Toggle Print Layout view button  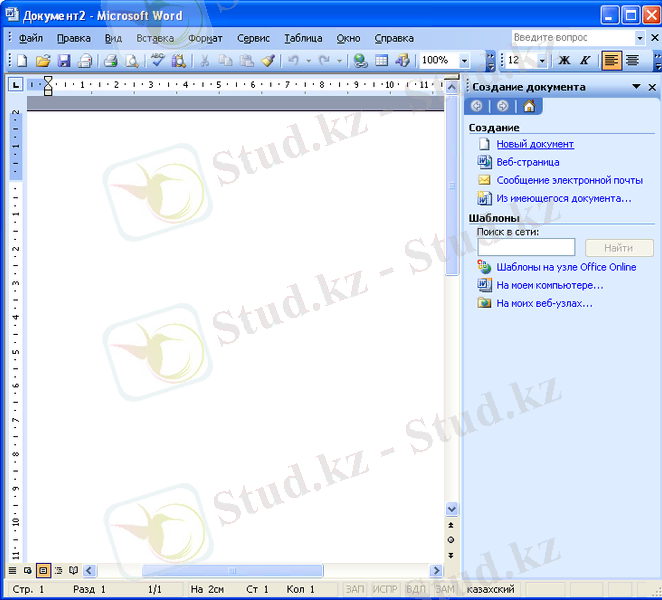point(43,571)
